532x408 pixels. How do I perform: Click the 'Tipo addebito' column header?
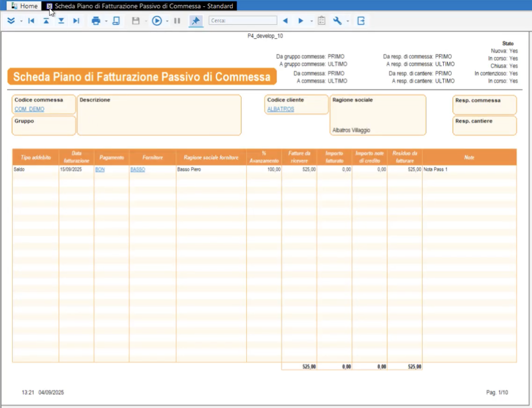tap(36, 157)
